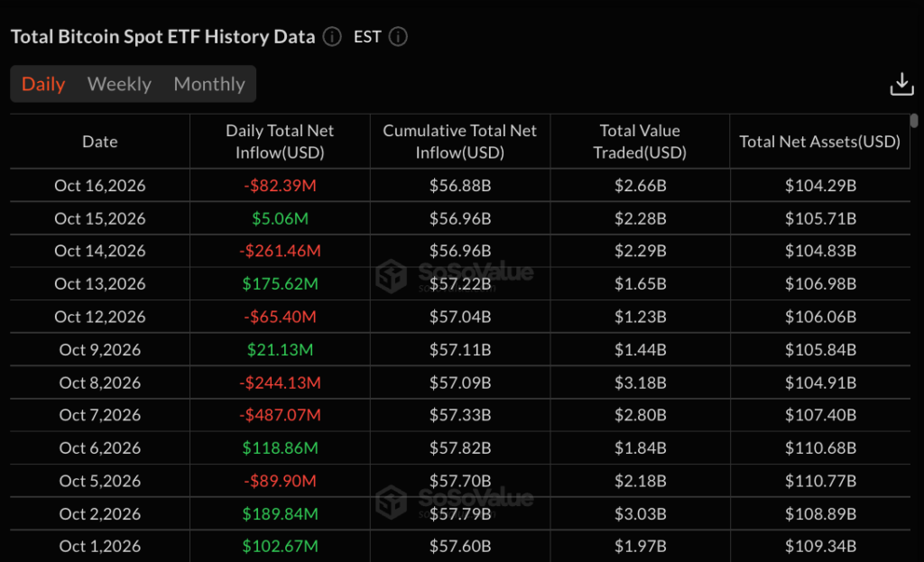The width and height of the screenshot is (924, 562).
Task: Click the Total Net Assets header
Action: [x=819, y=142]
